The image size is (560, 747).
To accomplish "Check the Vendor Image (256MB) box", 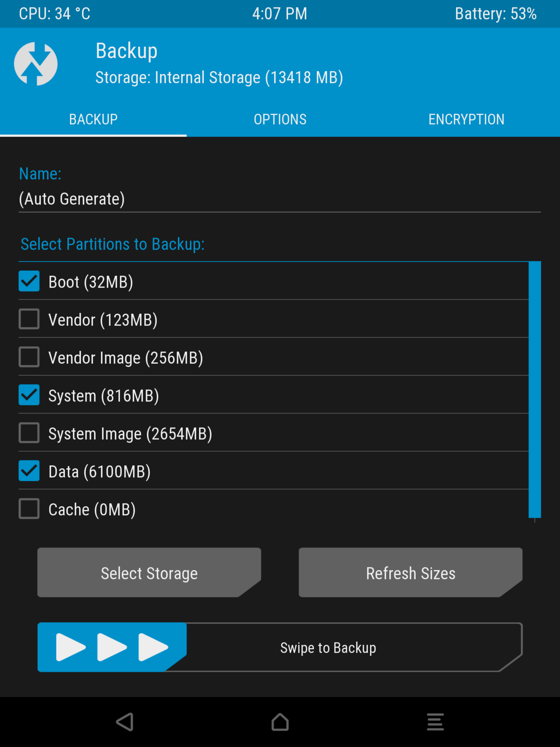I will point(29,357).
